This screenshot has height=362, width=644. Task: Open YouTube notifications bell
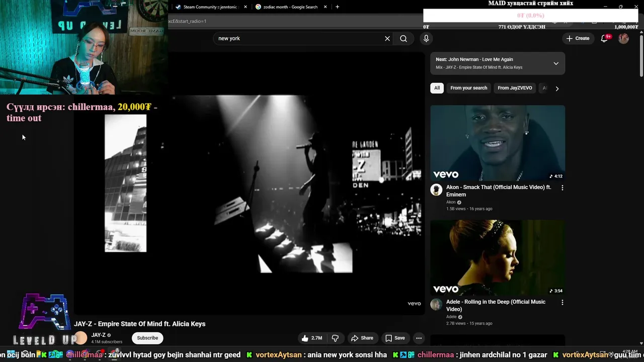pyautogui.click(x=605, y=38)
